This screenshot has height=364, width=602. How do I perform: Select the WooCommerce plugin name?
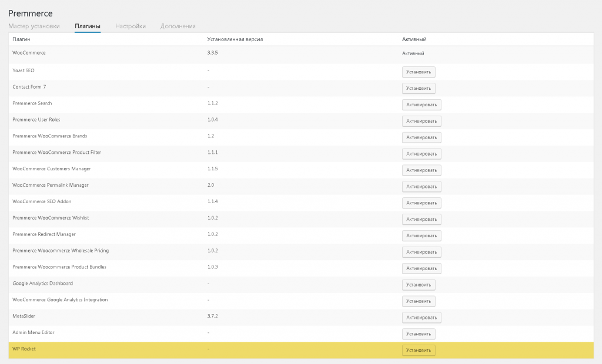click(x=29, y=53)
